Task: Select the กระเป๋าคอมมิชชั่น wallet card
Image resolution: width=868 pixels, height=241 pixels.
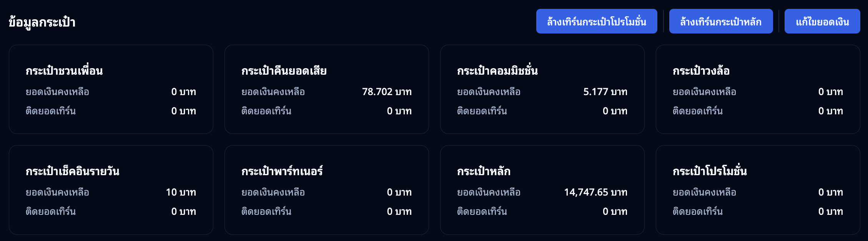Action: coord(543,89)
